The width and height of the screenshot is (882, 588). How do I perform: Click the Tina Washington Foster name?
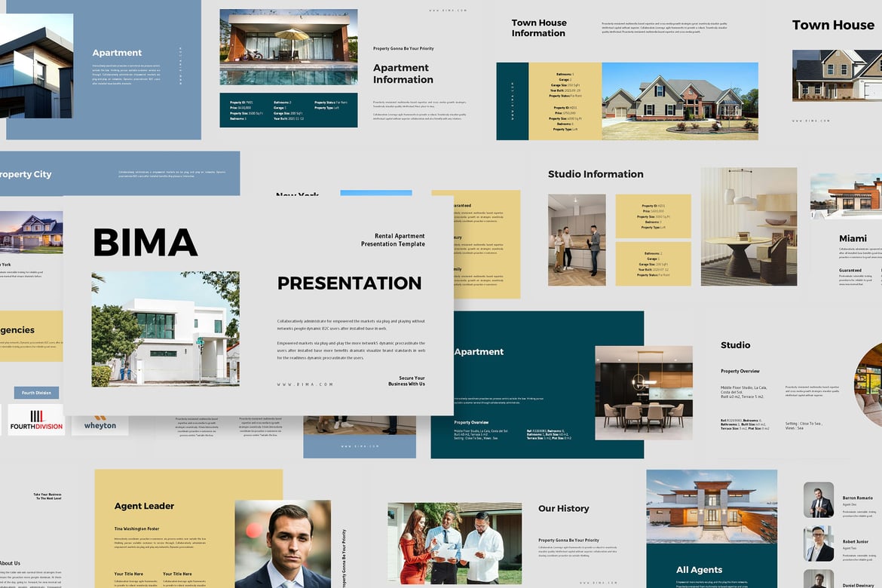136,529
